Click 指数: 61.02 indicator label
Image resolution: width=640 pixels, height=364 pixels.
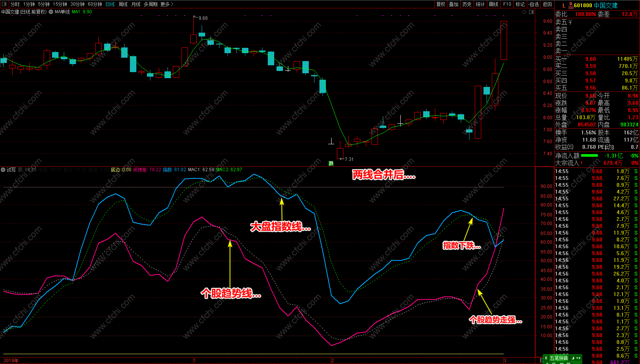tap(174, 170)
